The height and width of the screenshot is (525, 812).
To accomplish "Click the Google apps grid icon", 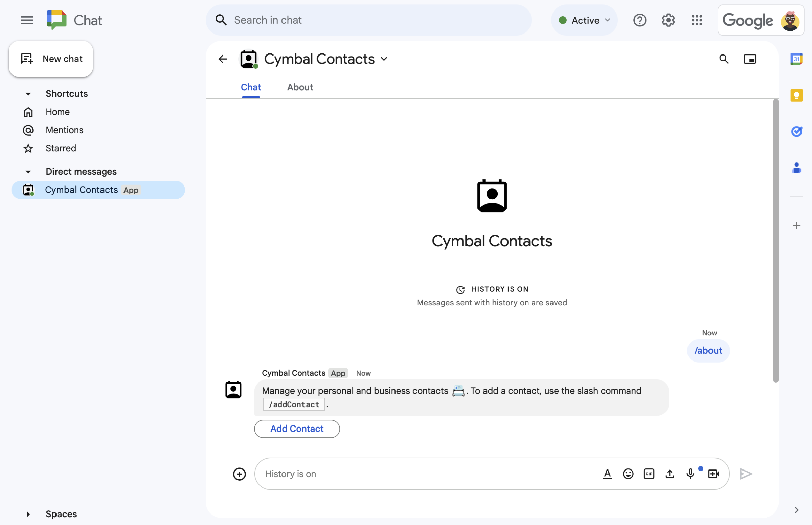I will coord(697,19).
